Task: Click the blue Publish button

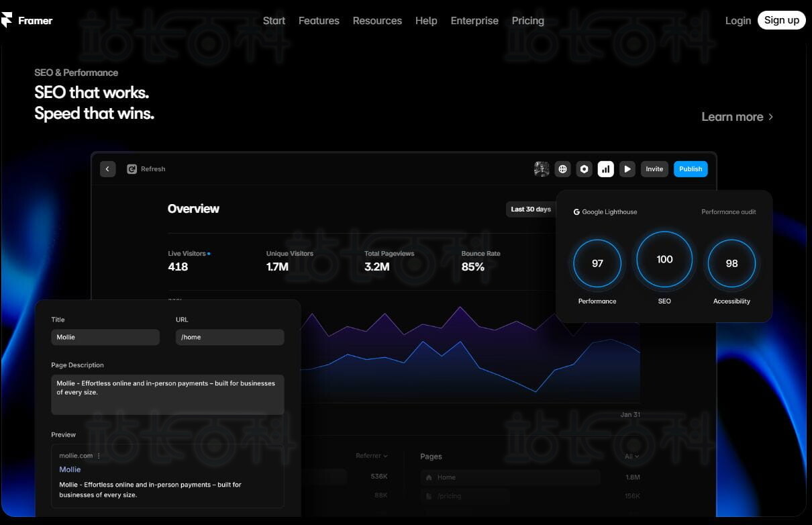Action: (691, 169)
